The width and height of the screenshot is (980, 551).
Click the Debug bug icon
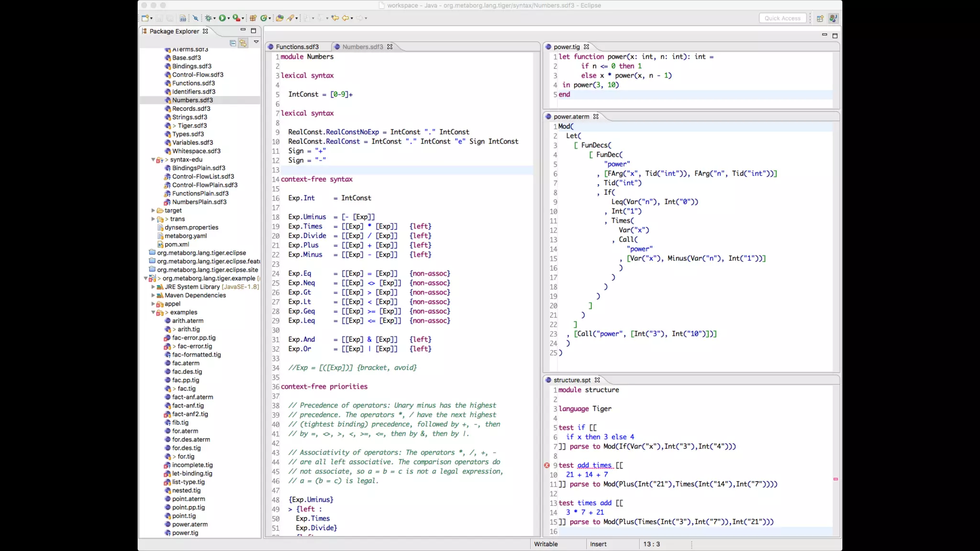coord(208,18)
